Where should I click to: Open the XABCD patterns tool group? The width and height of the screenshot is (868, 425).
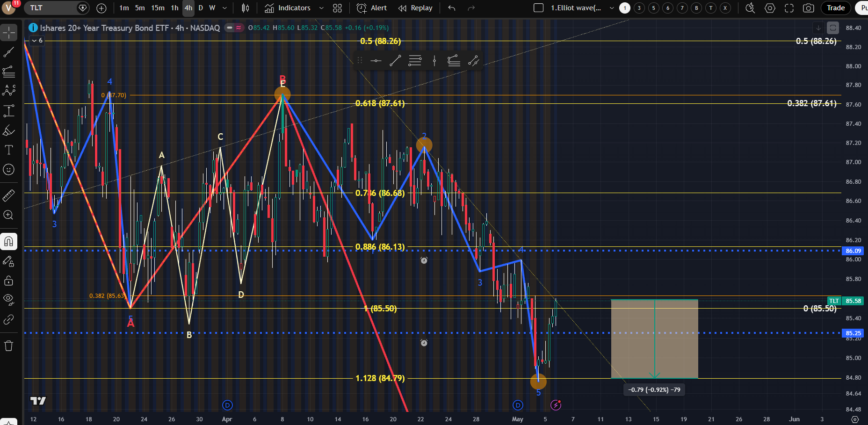pos(9,91)
